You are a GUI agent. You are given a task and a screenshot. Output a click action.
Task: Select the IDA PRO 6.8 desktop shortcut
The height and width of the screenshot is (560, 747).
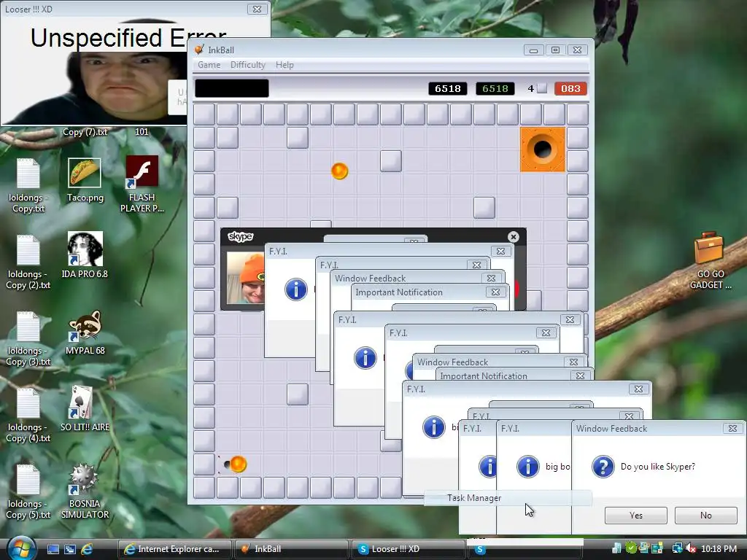85,255
